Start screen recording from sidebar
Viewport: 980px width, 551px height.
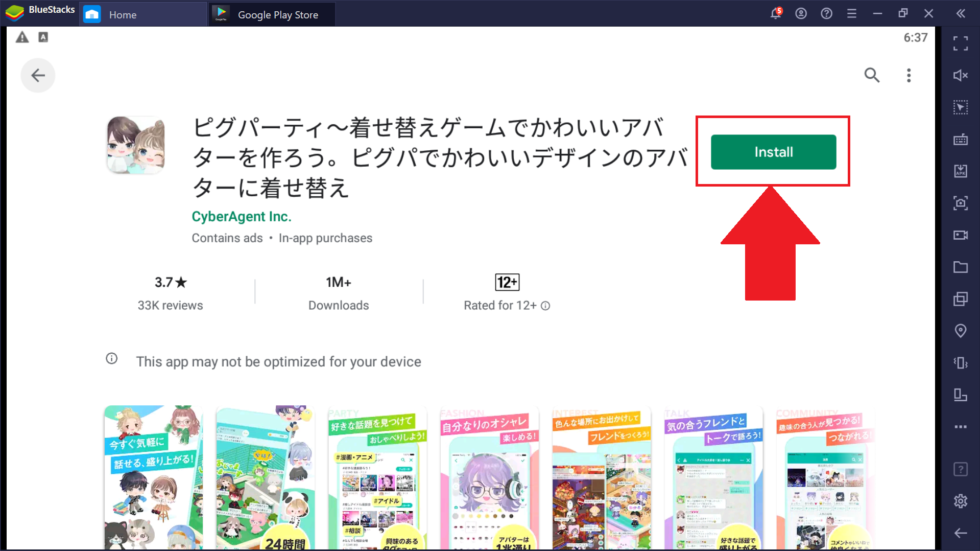pos(961,235)
